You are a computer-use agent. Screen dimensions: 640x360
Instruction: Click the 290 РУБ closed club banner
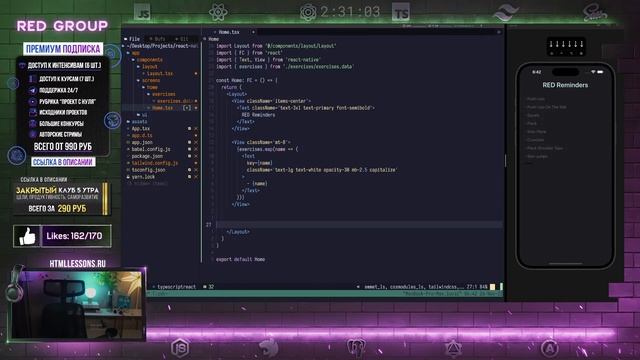pyautogui.click(x=62, y=199)
